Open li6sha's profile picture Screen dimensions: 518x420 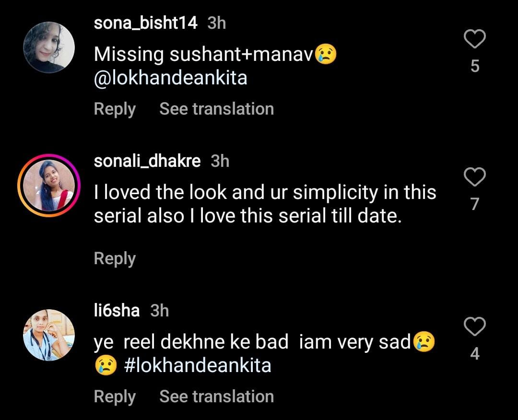pos(49,335)
